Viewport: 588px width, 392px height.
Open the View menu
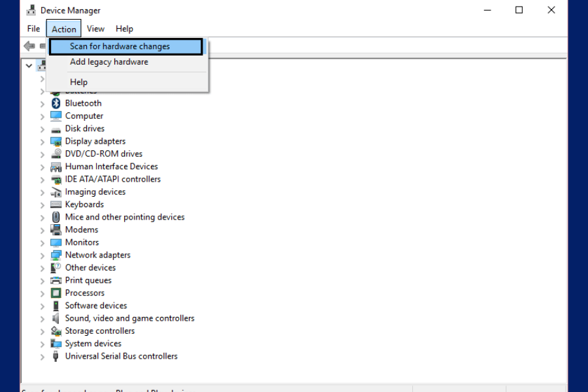point(95,28)
